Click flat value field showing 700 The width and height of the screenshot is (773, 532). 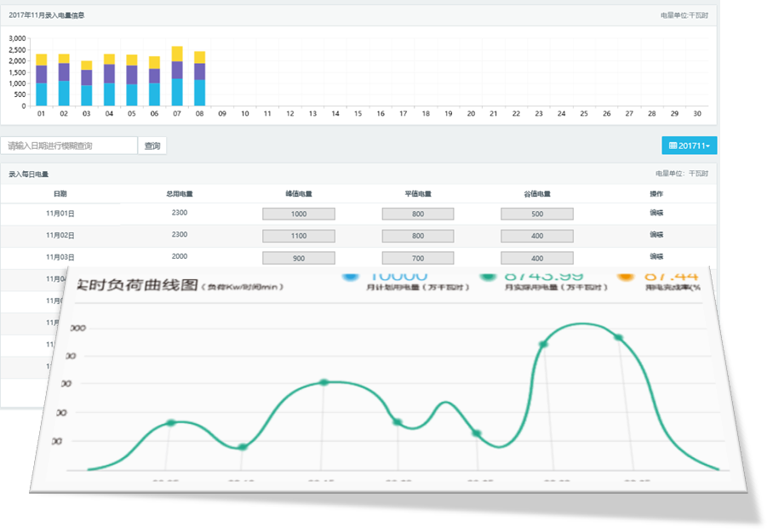coord(418,258)
